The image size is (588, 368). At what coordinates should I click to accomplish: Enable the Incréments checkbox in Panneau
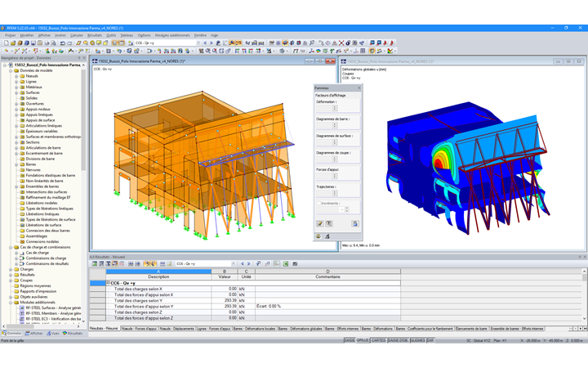(x=318, y=203)
